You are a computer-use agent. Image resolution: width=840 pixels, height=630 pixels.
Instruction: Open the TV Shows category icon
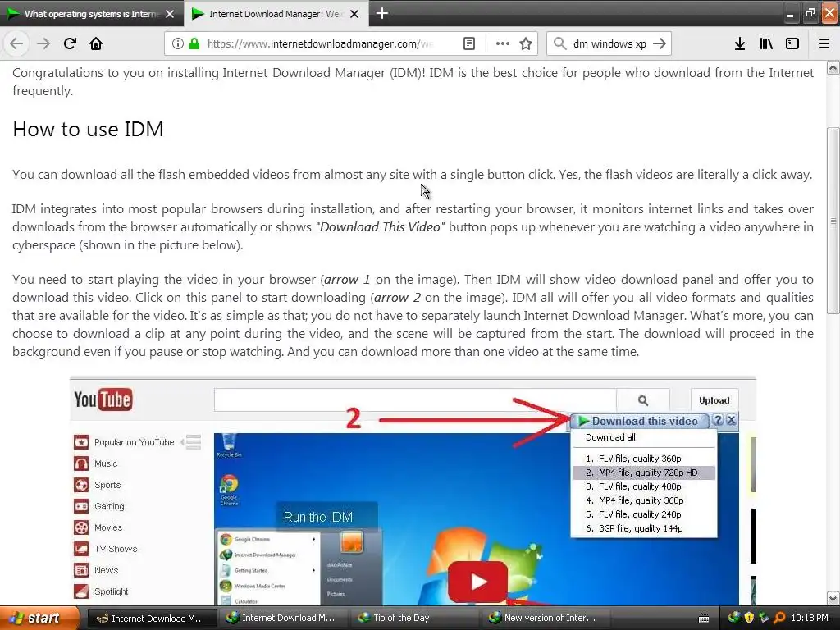pyautogui.click(x=81, y=549)
